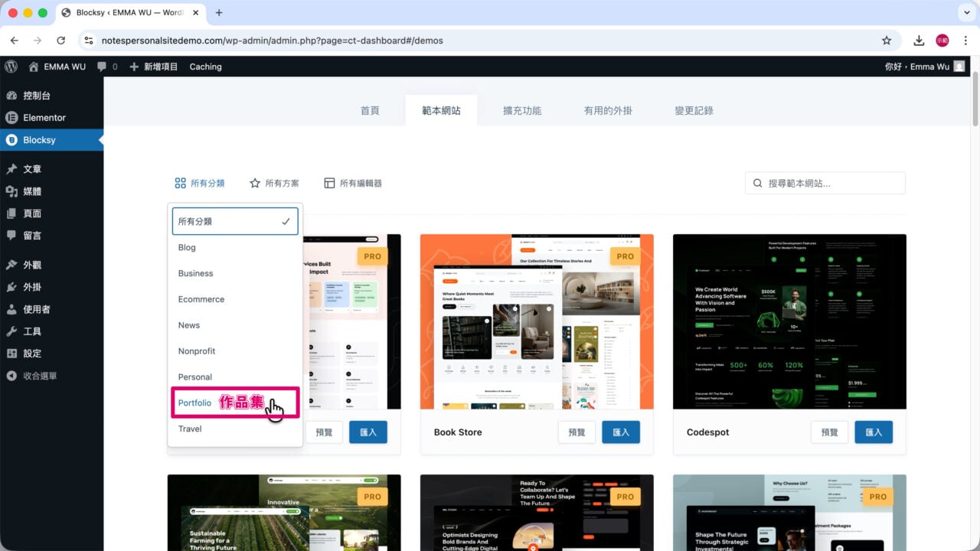Screen dimensions: 980x551
Task: Choose Personal category
Action: click(235, 377)
